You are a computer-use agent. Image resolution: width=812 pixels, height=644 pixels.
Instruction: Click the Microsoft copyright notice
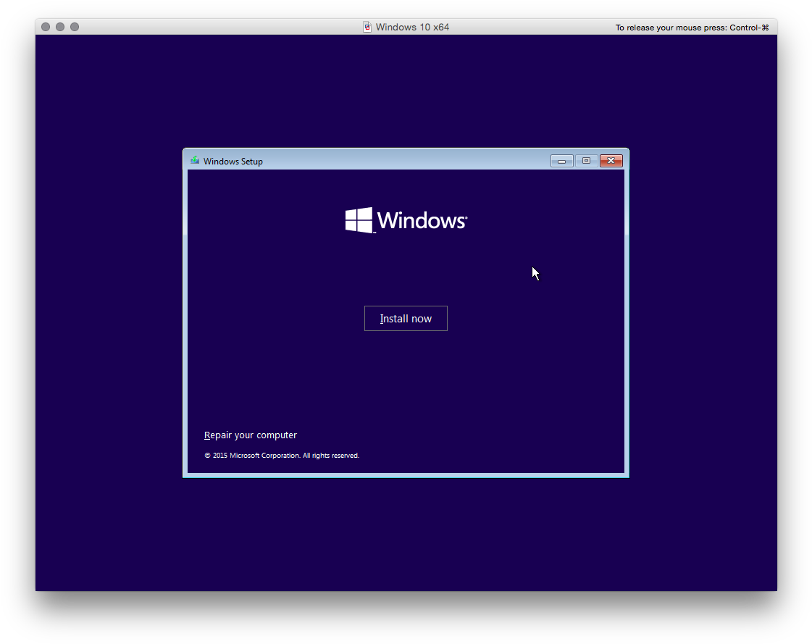(282, 455)
